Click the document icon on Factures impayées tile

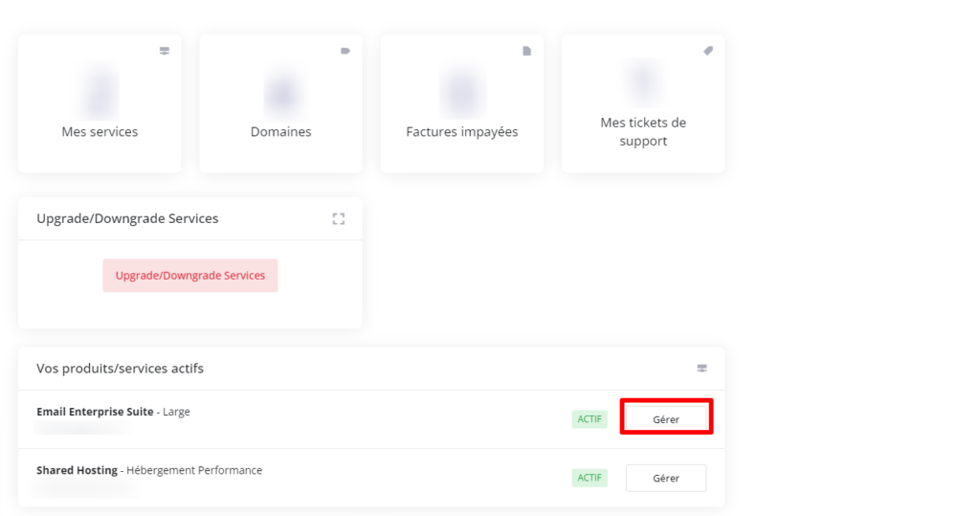point(526,51)
